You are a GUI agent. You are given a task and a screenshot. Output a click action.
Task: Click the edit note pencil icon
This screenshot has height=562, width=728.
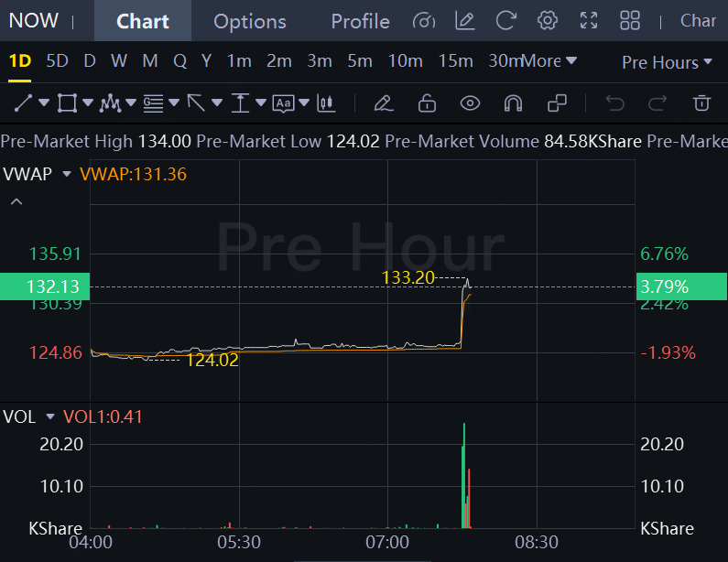tap(465, 21)
